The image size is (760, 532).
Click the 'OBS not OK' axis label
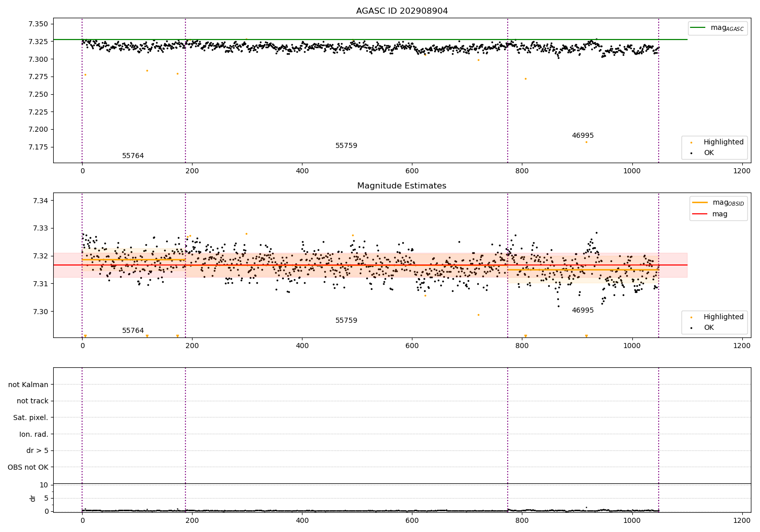coord(28,467)
